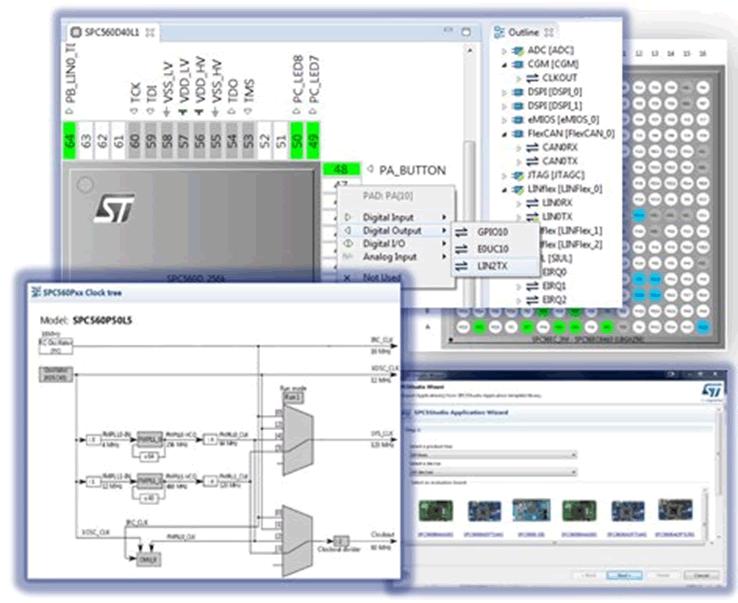Viewport: 738px width, 603px height.
Task: Click the LIN0TX entry in Outline
Action: click(557, 217)
